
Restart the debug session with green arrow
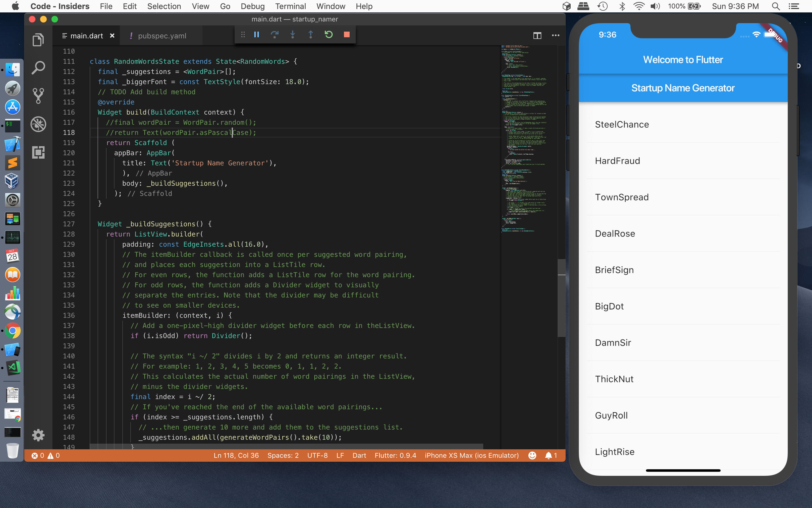point(328,35)
